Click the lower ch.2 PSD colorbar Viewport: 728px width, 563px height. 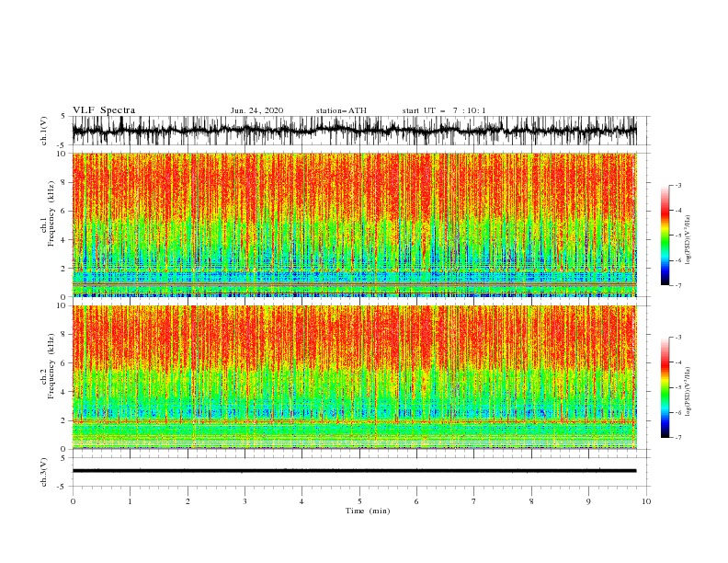[665, 387]
